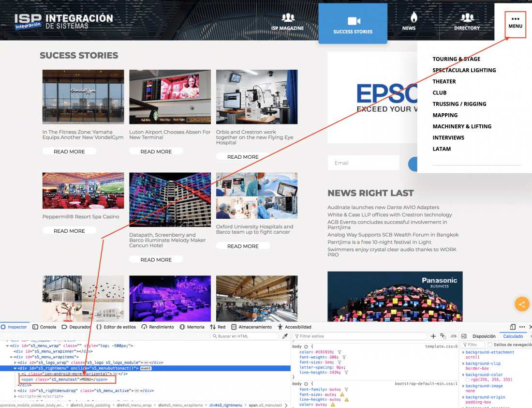Switch to Disposición sidebar tab
The width and height of the screenshot is (532, 408).
point(484,336)
